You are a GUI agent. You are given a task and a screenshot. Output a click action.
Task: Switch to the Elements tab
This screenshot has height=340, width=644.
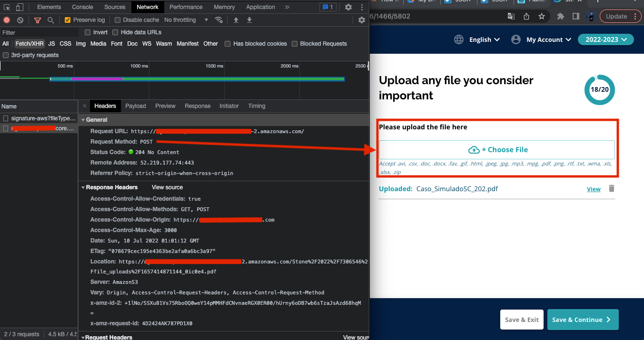tap(49, 7)
